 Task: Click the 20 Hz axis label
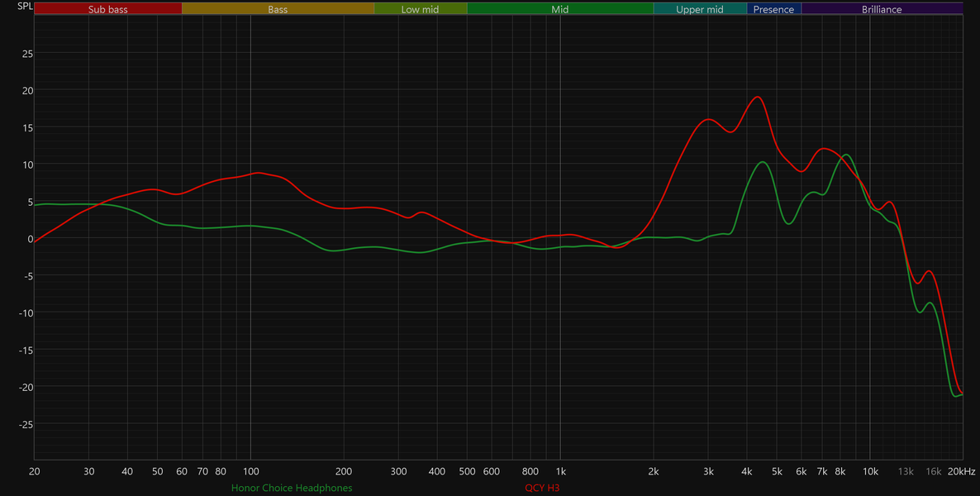[35, 471]
